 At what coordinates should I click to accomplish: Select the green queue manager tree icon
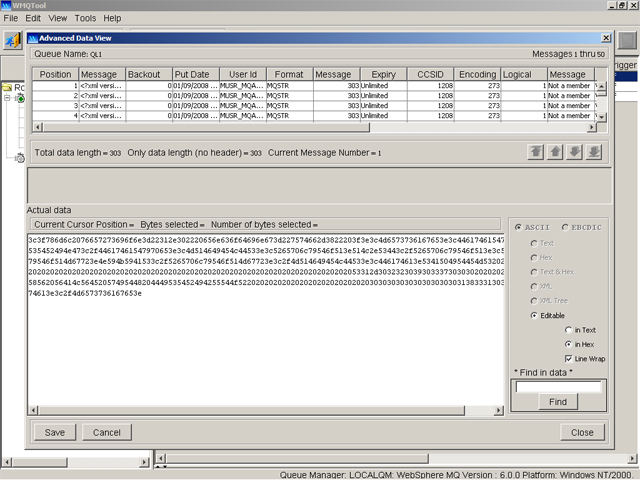20,98
